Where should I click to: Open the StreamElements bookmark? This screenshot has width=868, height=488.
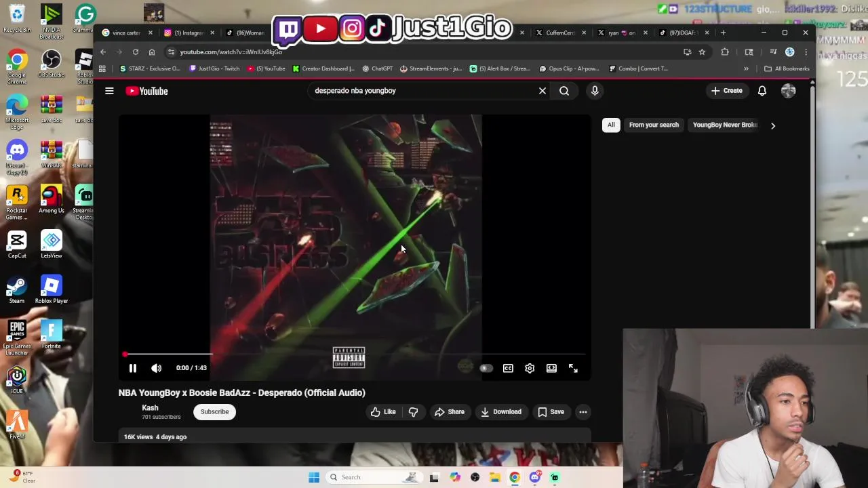(431, 68)
